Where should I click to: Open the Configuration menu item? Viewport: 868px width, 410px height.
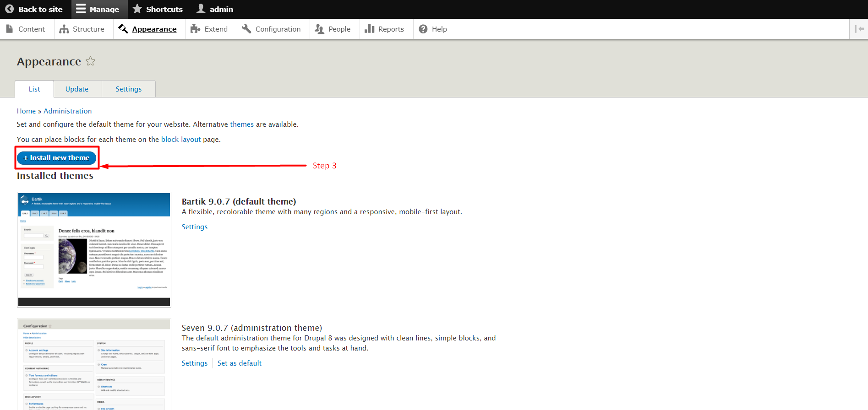(273, 29)
